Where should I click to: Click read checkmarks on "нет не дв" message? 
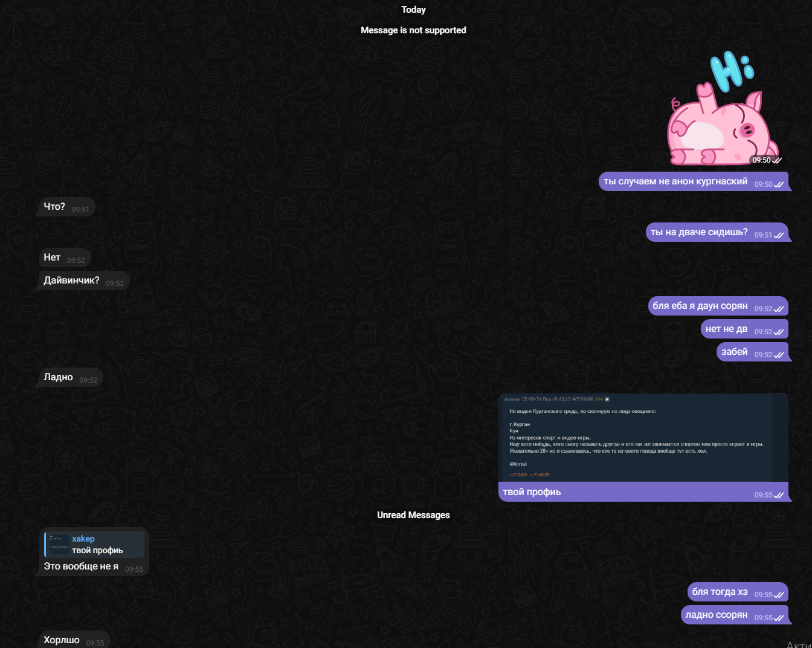779,332
